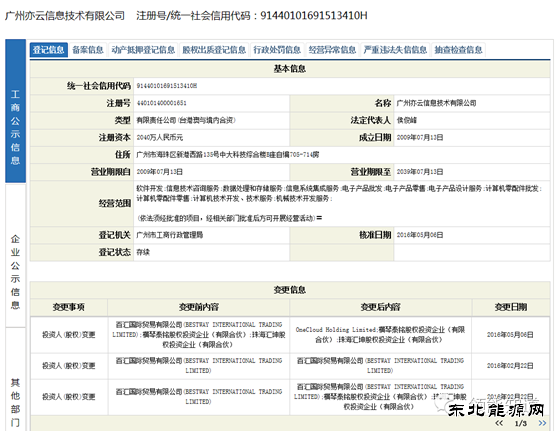View the 行政处罚信息 tab
Screen dimensions: 558x433
[277, 50]
